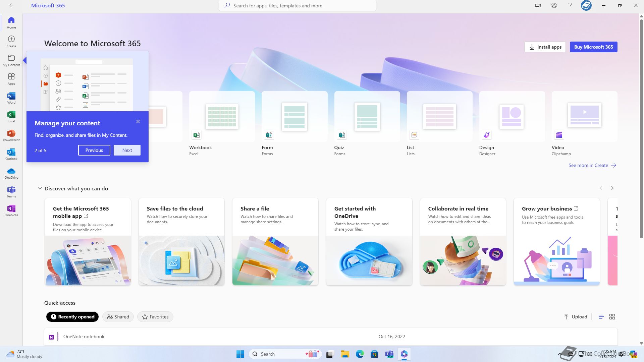Open Share a file card
This screenshot has width=644, height=362.
pos(275,242)
